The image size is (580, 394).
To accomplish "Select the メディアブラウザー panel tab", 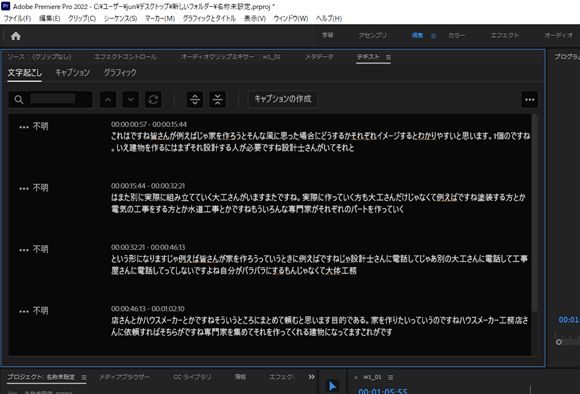I will 124,377.
